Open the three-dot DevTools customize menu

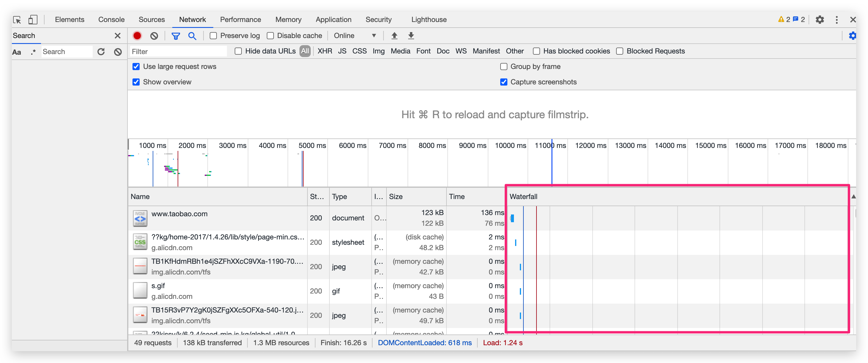pyautogui.click(x=837, y=20)
